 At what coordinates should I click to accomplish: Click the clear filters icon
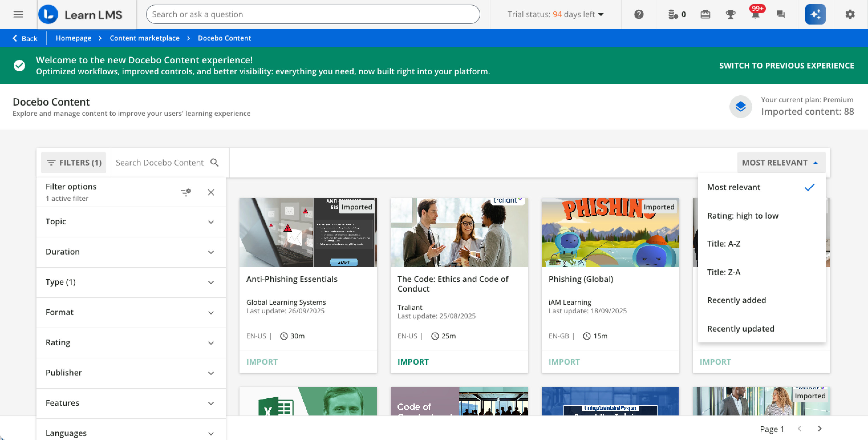click(186, 192)
